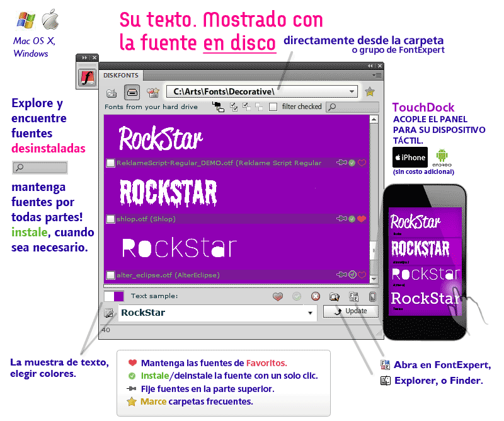504x421 pixels.
Task: Open selected font in FontExpert FE icon
Action: point(353,297)
